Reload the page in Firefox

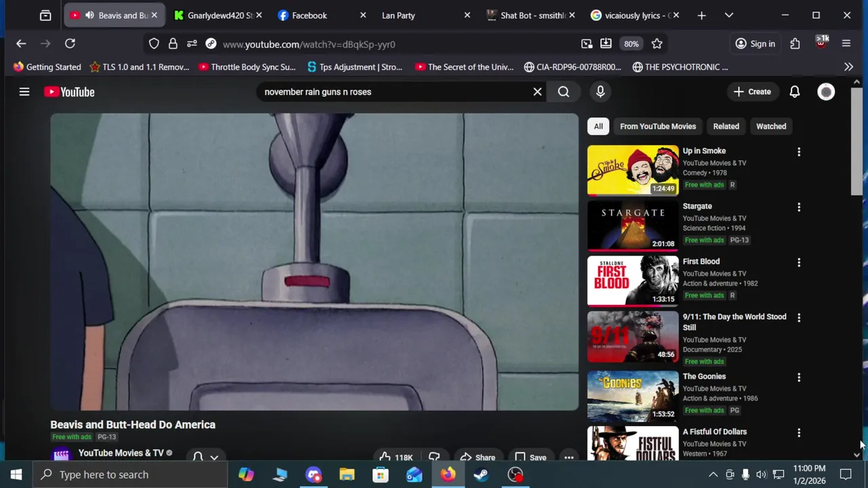tap(70, 43)
